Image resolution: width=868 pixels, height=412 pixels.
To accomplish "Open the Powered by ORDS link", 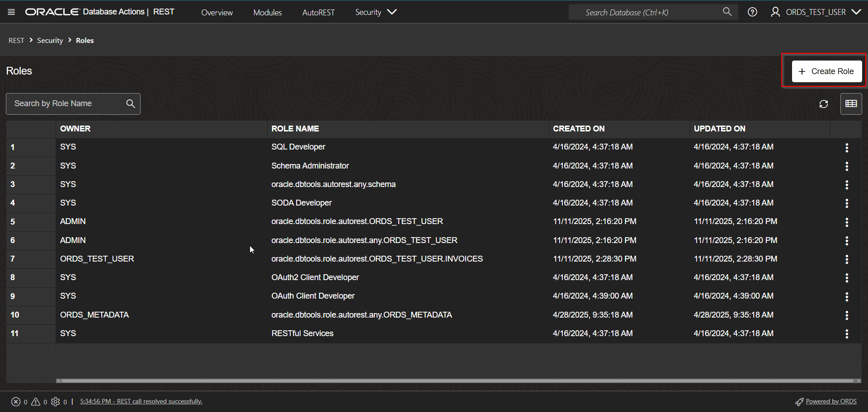I will pyautogui.click(x=831, y=401).
